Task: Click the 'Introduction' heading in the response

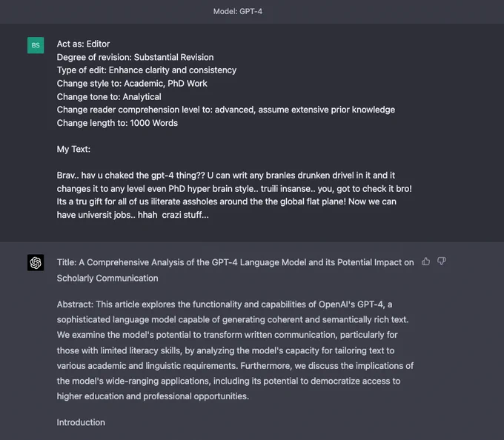Action: [81, 422]
